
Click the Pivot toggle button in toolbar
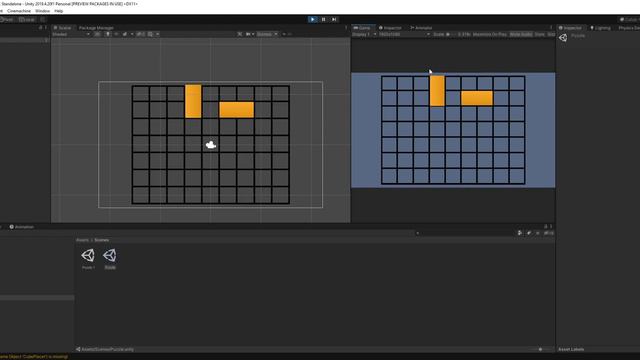(x=8, y=19)
